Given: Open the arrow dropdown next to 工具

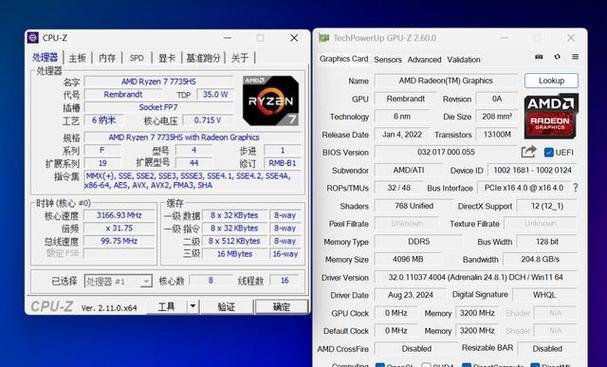Looking at the screenshot, I should pyautogui.click(x=193, y=307).
